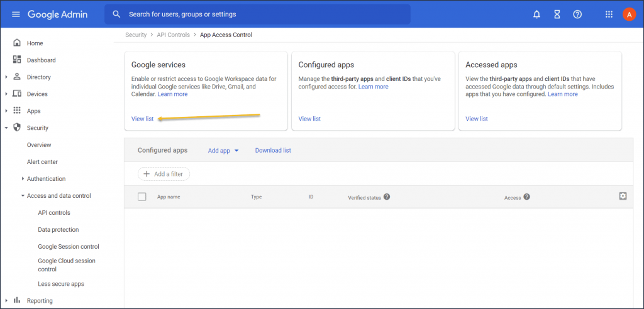
Task: Collapse Access and data control
Action: tap(23, 196)
